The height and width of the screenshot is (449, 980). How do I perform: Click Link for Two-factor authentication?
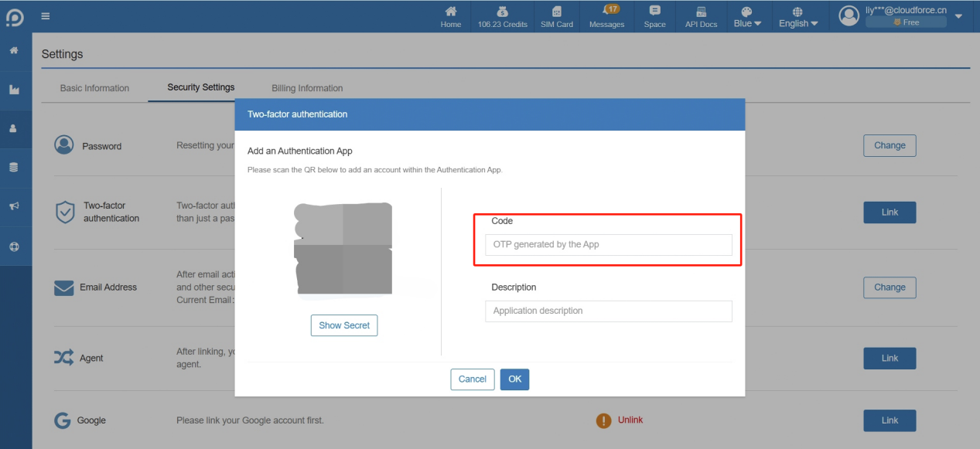click(890, 213)
